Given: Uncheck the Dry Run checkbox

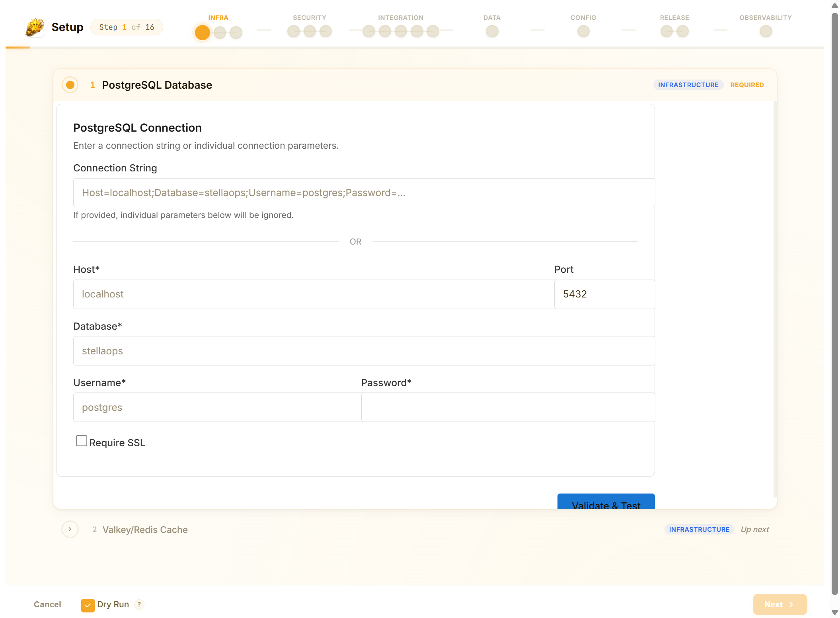Looking at the screenshot, I should pyautogui.click(x=88, y=605).
